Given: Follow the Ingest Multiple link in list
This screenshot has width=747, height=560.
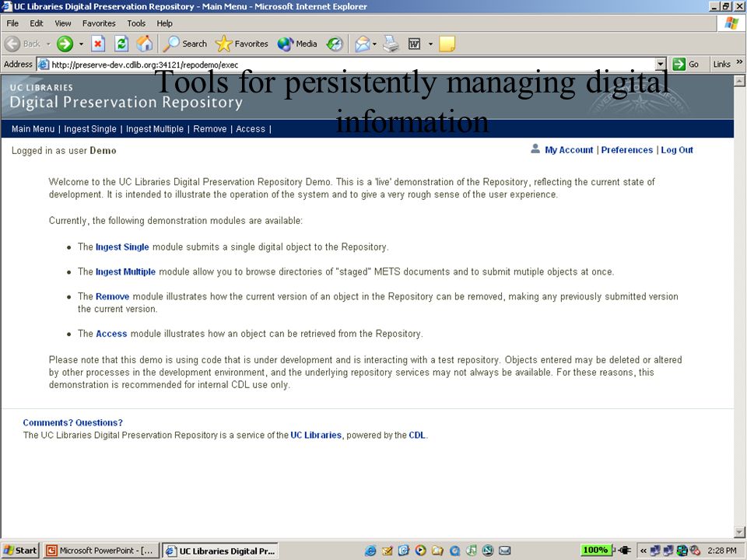Looking at the screenshot, I should (x=126, y=272).
